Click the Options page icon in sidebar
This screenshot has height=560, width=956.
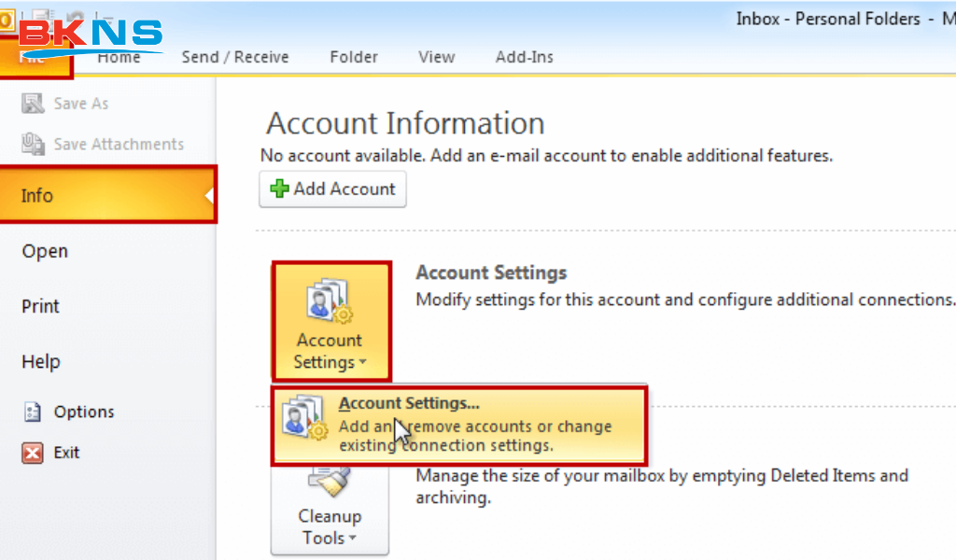click(34, 412)
